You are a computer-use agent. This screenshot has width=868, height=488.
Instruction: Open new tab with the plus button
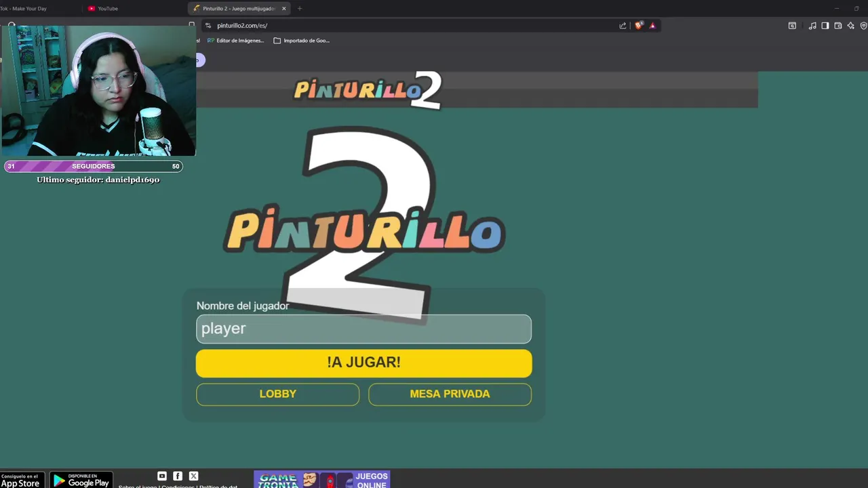pos(300,9)
